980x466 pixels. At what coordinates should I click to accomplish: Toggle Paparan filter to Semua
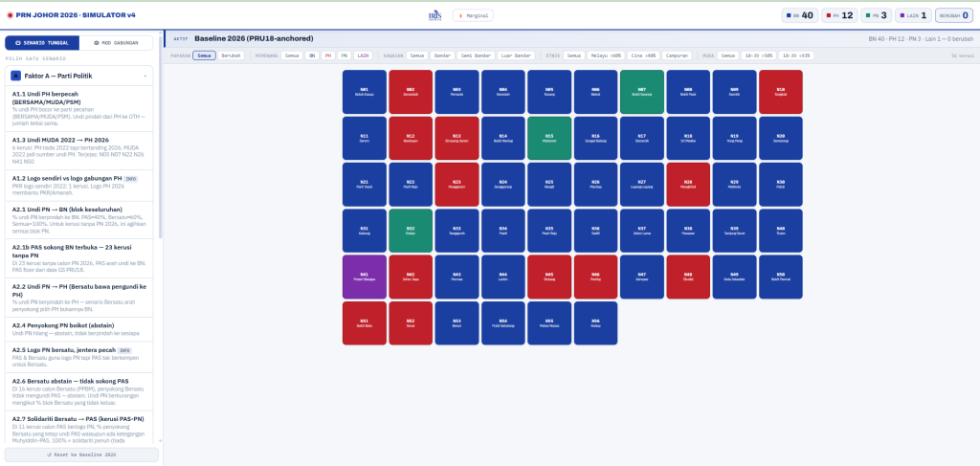coord(204,55)
